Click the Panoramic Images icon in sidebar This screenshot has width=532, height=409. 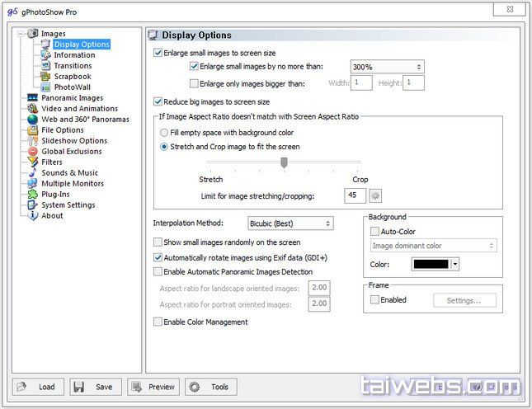(x=32, y=98)
